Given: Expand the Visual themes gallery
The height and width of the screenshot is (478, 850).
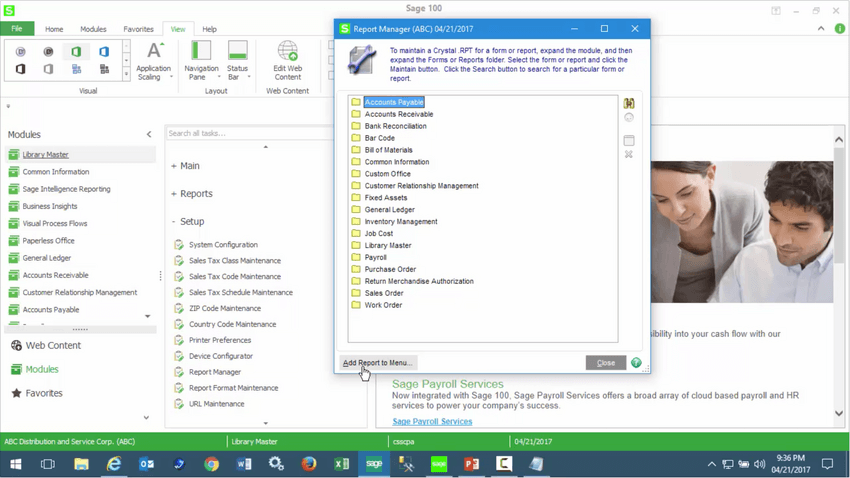Looking at the screenshot, I should (x=126, y=74).
